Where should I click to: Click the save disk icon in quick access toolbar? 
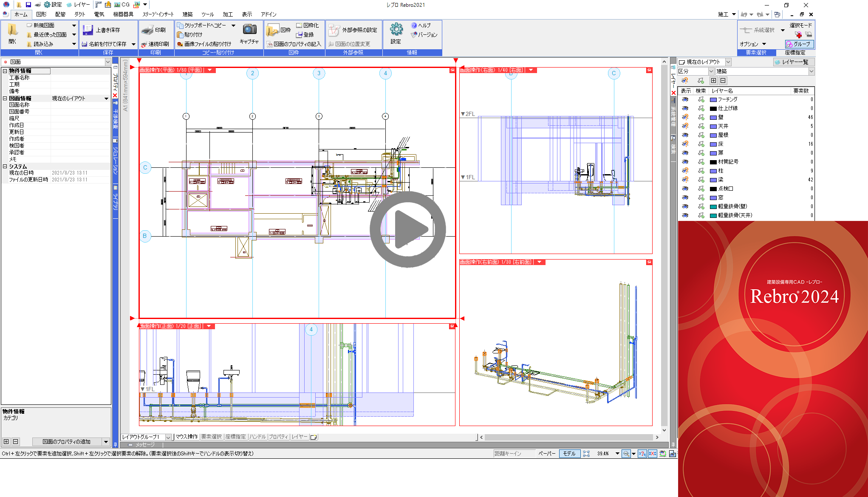(x=28, y=5)
